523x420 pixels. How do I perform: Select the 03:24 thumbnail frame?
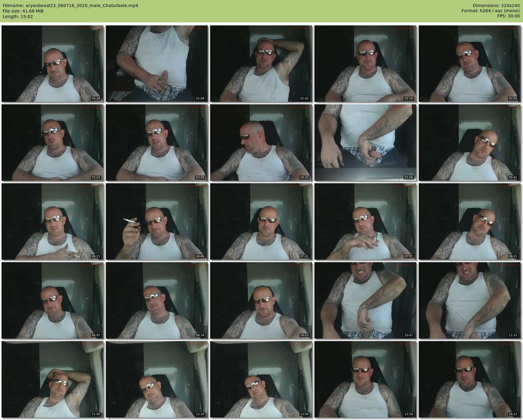point(52,143)
